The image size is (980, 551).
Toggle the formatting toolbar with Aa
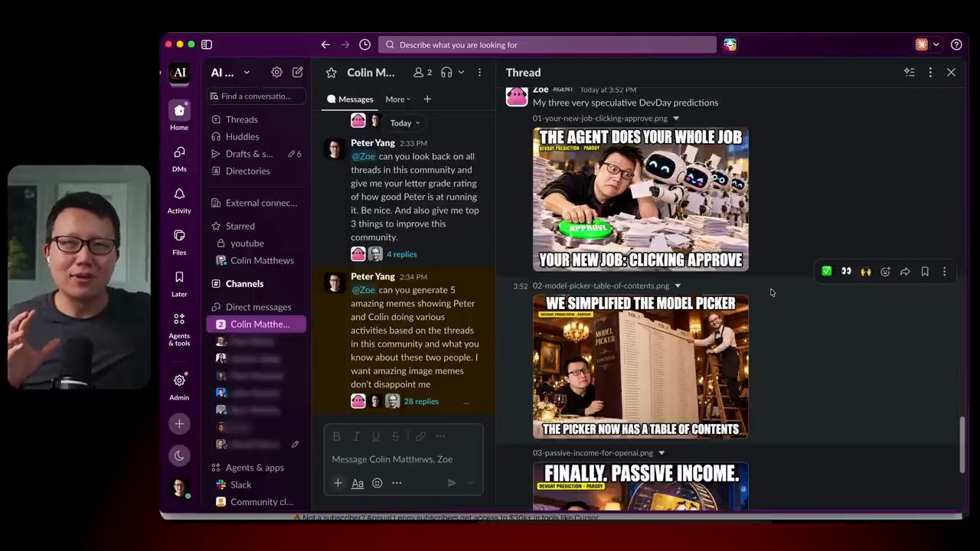point(358,483)
